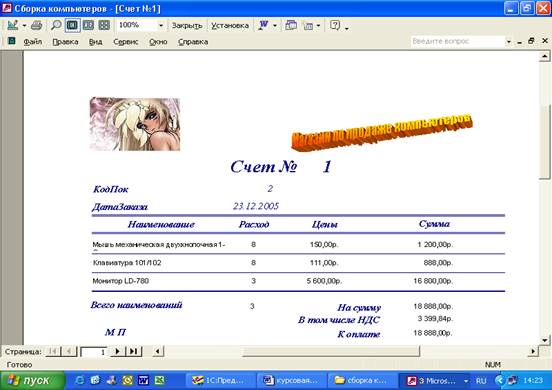The image size is (552, 390).
Task: Expand the New Object dropdown arrow
Action: [x=318, y=25]
